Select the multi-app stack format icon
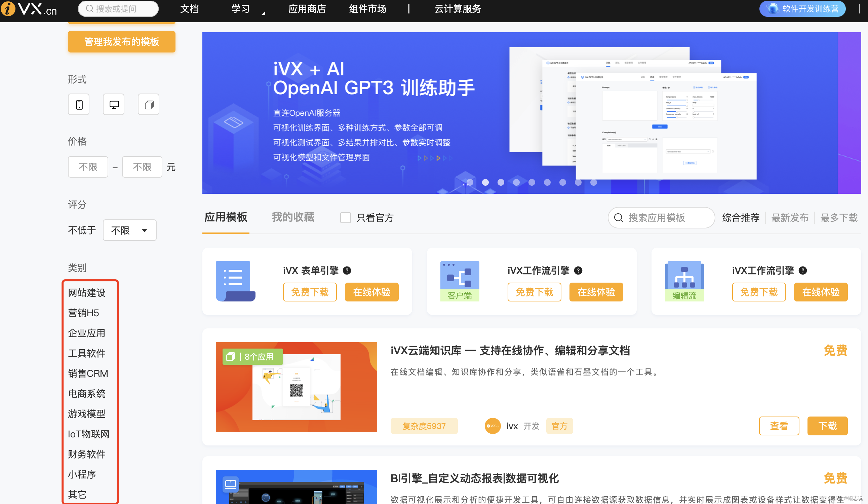 [149, 104]
